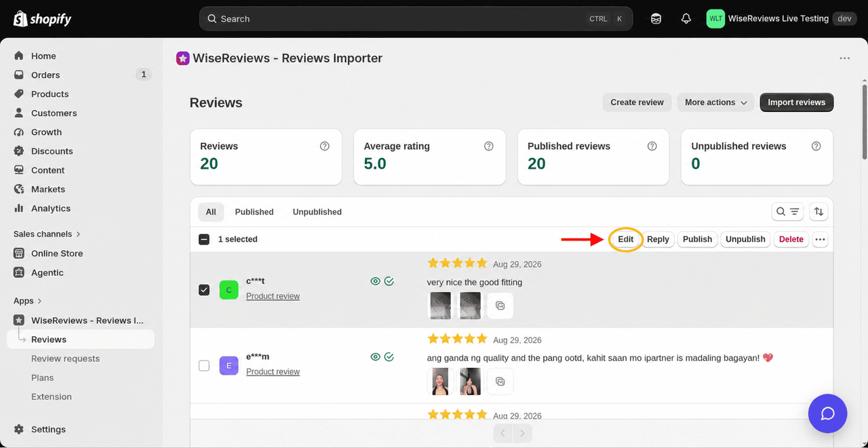This screenshot has width=868, height=448.
Task: Expand the Sales channels section
Action: (47, 234)
